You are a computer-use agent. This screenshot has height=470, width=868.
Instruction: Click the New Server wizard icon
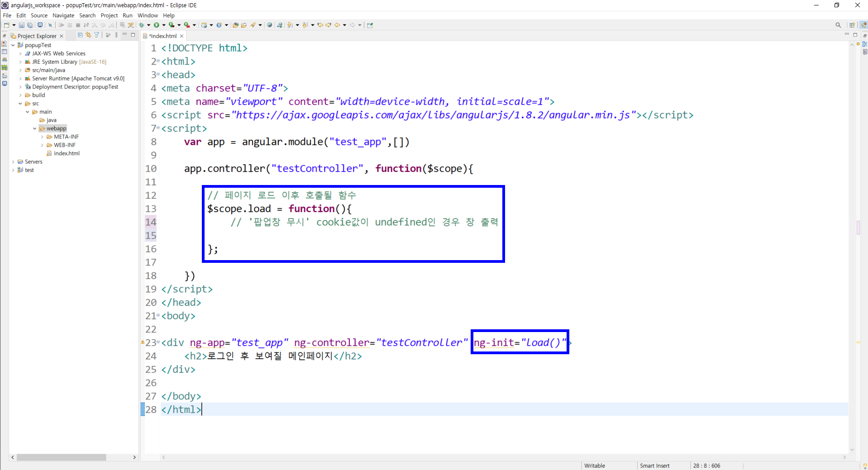click(204, 25)
